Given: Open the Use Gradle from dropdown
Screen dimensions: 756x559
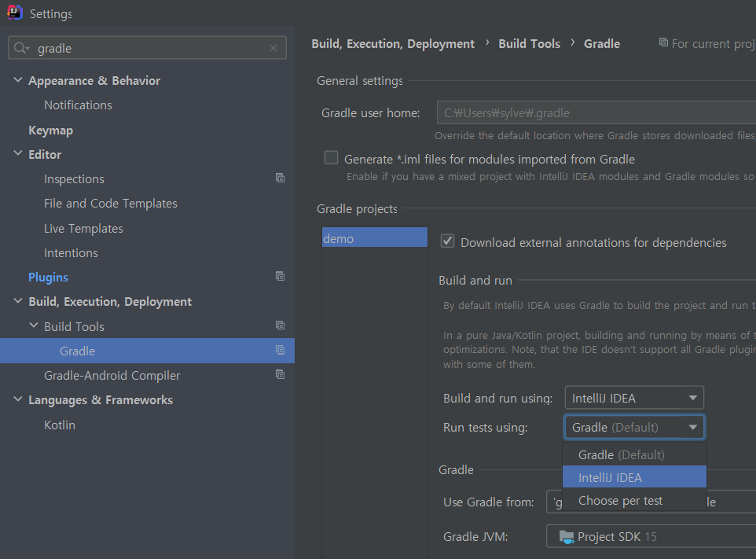Looking at the screenshot, I should tap(651, 502).
